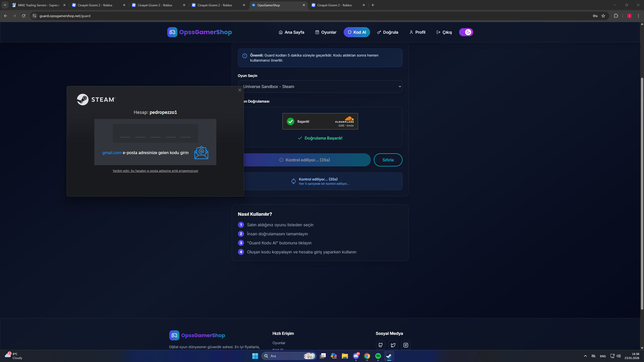The image size is (644, 362).
Task: Open the footer Oyunlar quick link
Action: pyautogui.click(x=279, y=343)
